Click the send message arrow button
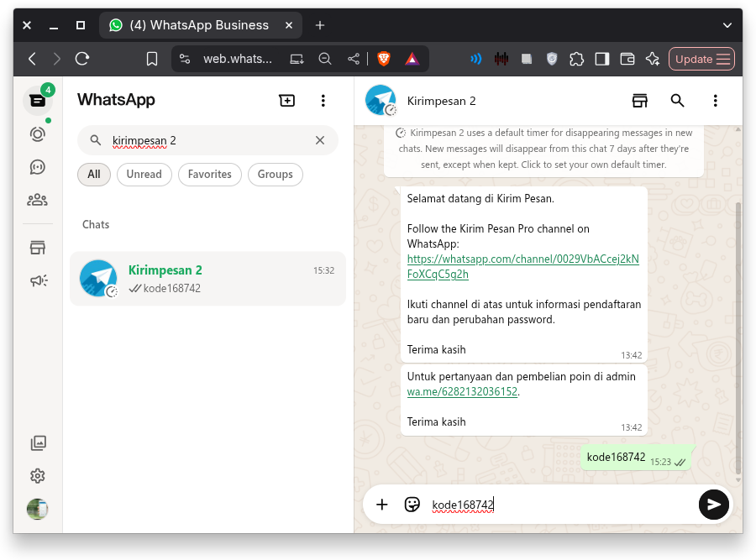The width and height of the screenshot is (756, 560). [x=713, y=505]
